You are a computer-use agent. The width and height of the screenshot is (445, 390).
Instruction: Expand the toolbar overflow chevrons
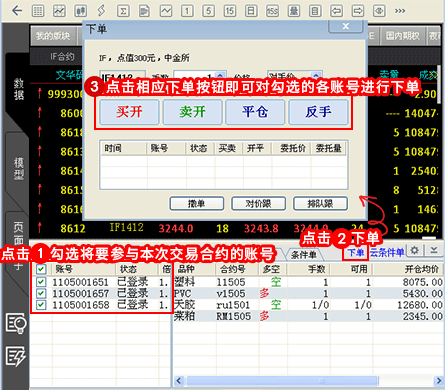(x=400, y=11)
